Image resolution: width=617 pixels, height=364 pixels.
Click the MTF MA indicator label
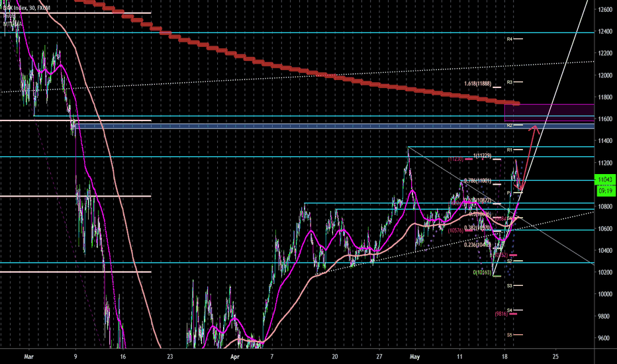(x=13, y=24)
